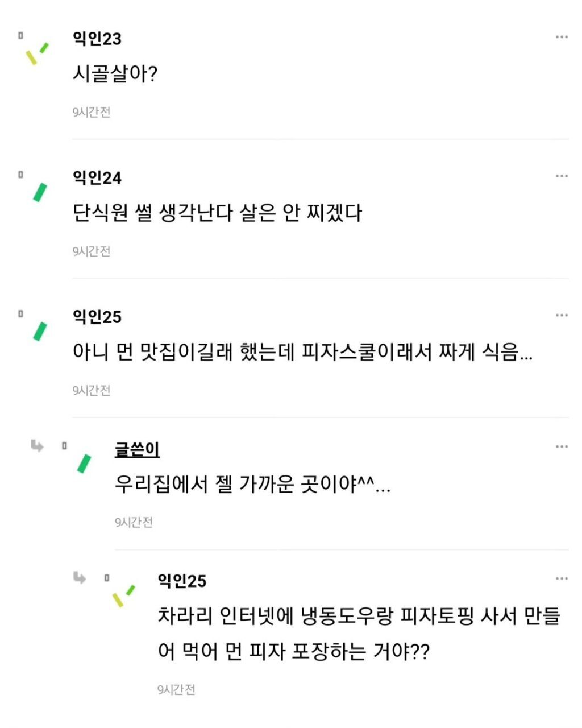582x728 pixels.
Task: Open the three-dot menu on 익인25's last reply
Action: coord(562,579)
